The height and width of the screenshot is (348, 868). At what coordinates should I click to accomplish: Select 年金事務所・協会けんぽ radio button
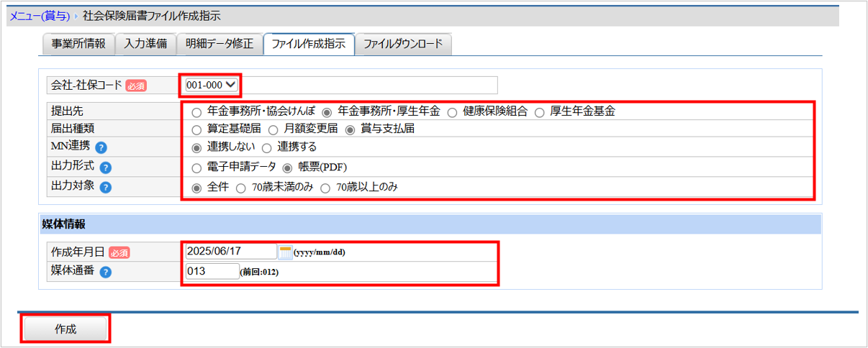coord(196,112)
